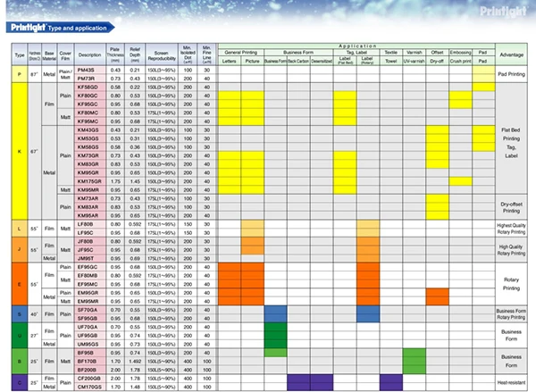Select the Letters sub-header
The image size is (536, 392).
click(x=230, y=62)
